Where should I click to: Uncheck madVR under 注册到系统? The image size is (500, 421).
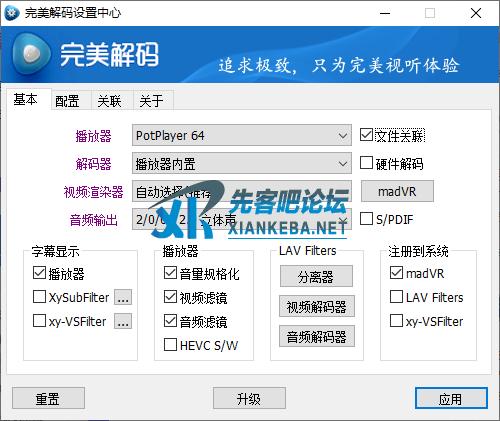396,273
